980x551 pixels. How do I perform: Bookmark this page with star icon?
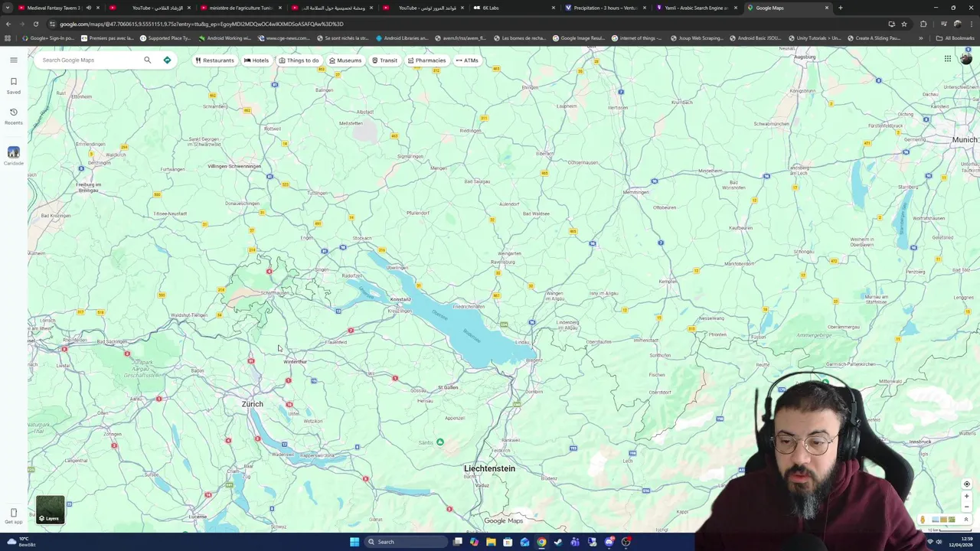(x=903, y=24)
